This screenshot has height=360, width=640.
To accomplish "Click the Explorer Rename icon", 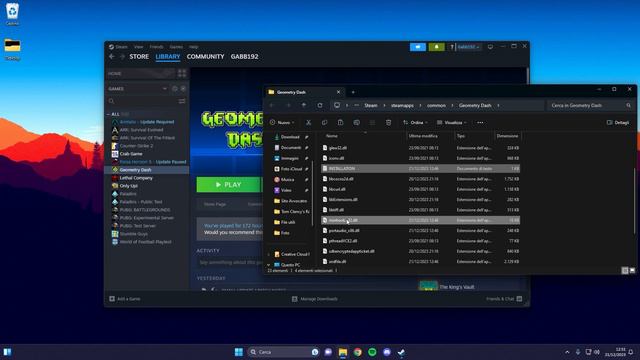I will pyautogui.click(x=356, y=122).
